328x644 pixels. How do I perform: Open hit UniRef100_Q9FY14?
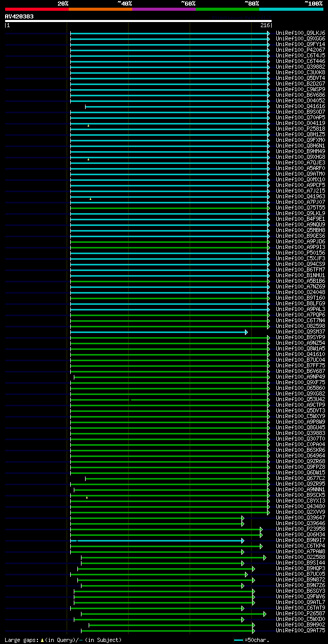point(300,44)
